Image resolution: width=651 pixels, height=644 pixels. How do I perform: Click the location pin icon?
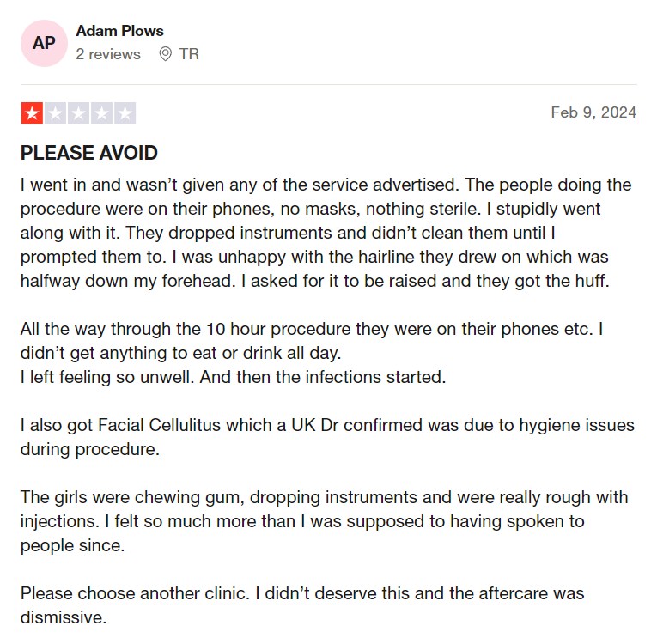165,54
